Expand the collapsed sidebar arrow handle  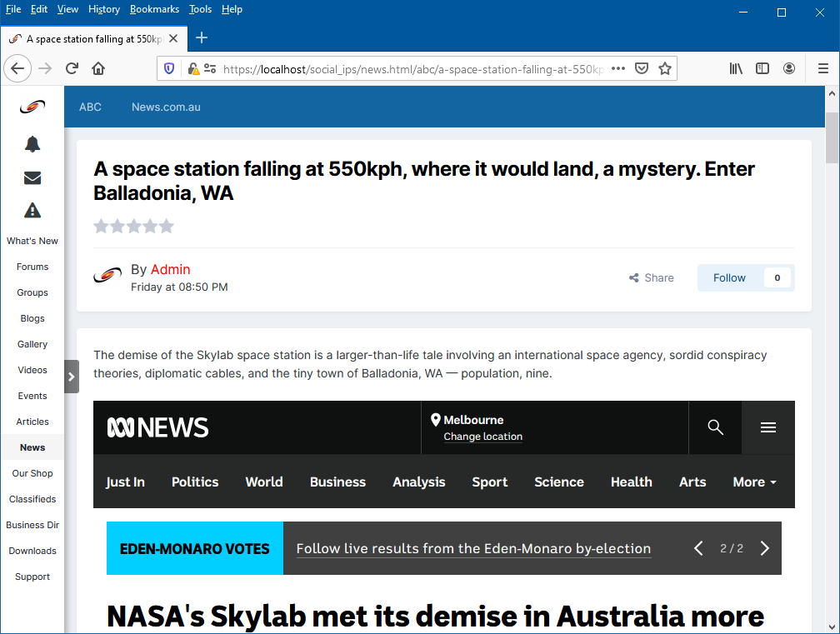[x=72, y=377]
